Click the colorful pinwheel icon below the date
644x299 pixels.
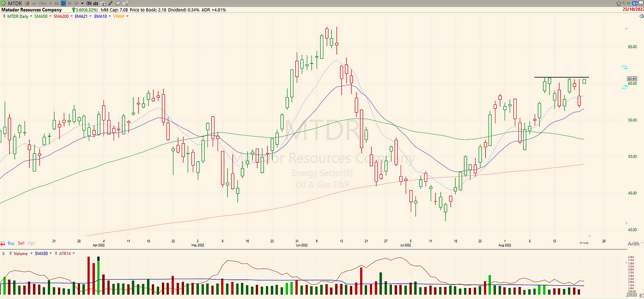tap(641, 16)
